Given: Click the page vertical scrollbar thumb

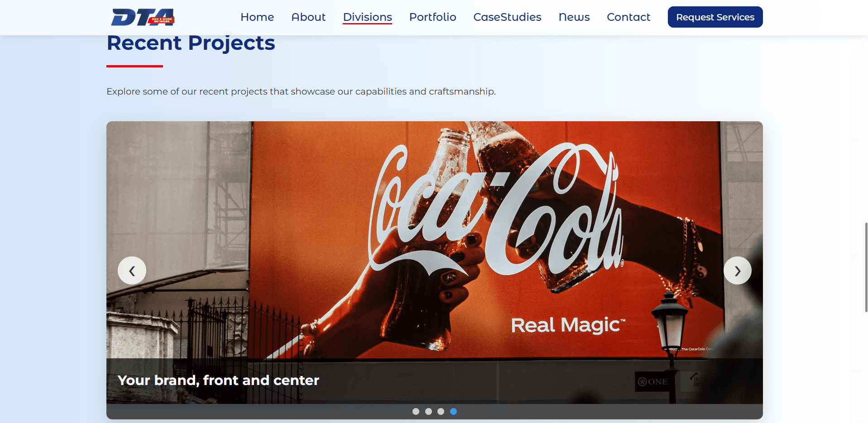Looking at the screenshot, I should (866, 267).
